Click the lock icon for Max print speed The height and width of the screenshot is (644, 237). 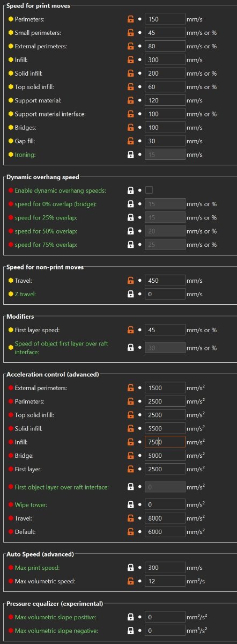coord(130,568)
